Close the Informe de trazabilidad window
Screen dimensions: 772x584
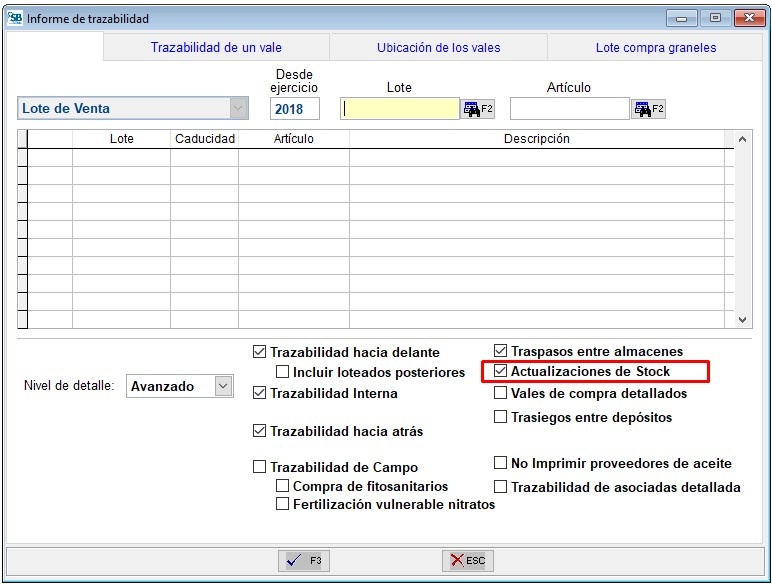coord(749,18)
